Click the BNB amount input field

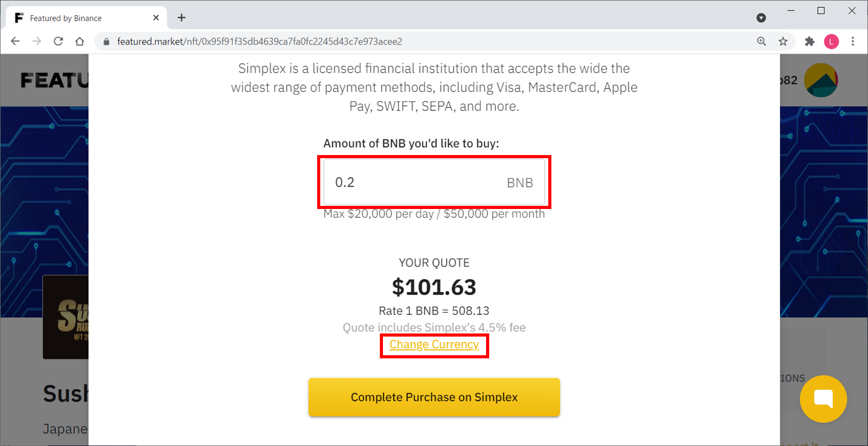click(434, 182)
